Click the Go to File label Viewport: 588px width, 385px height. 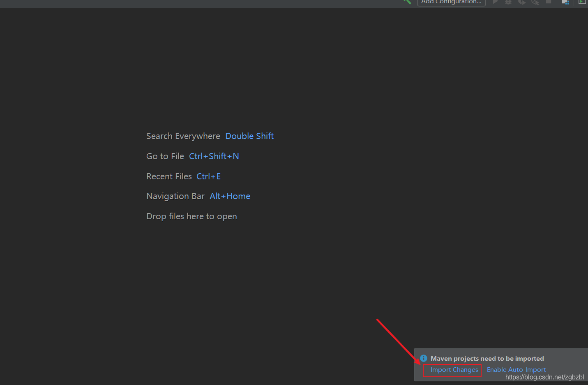pyautogui.click(x=165, y=156)
